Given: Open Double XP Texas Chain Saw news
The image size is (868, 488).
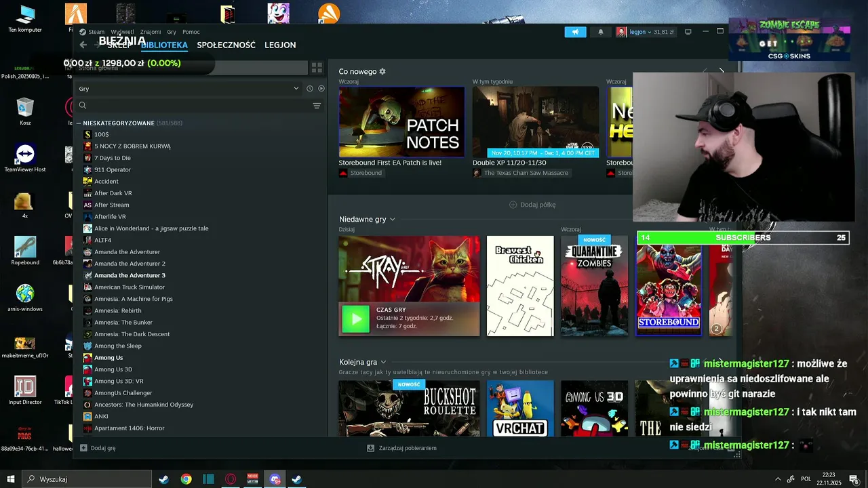Looking at the screenshot, I should tap(536, 122).
